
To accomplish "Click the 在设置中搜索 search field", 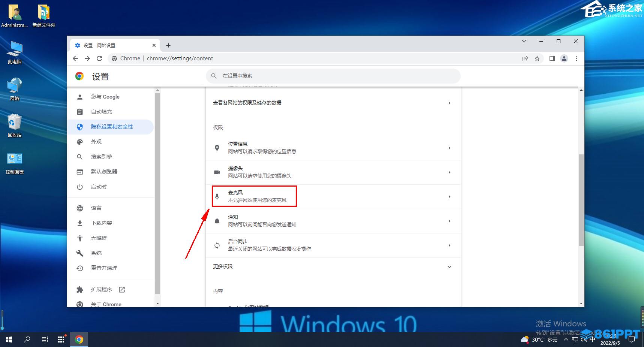I will [x=333, y=76].
